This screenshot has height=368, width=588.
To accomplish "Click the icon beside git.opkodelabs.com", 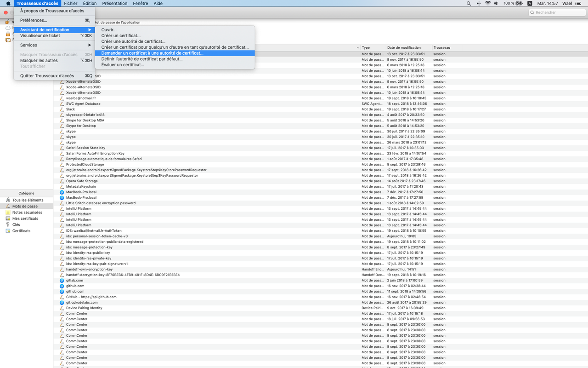I will coord(62,302).
